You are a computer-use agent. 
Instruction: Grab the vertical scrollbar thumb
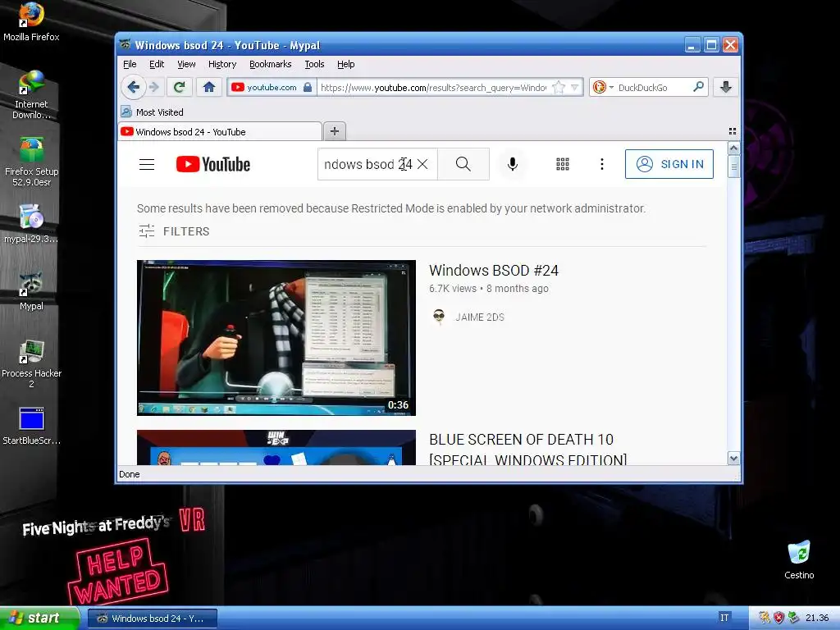click(733, 166)
